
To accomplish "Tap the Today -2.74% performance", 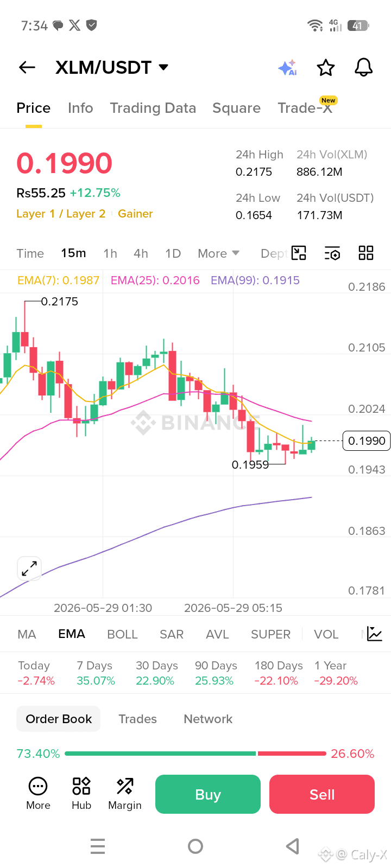I will (36, 673).
